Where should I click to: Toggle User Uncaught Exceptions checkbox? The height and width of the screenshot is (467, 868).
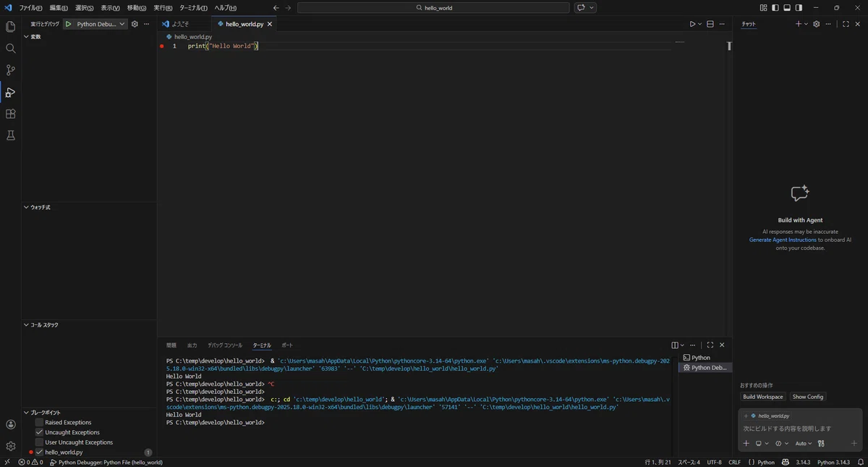tap(40, 442)
